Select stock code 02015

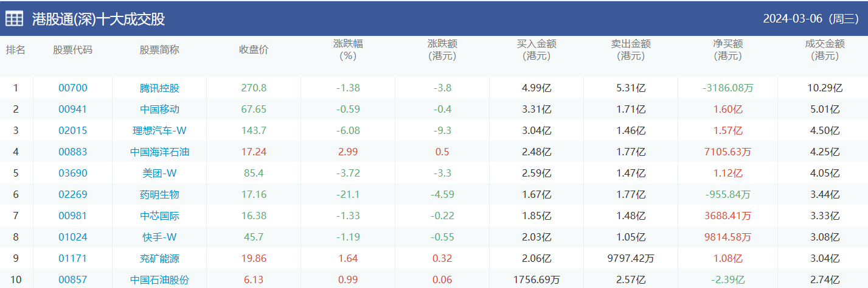pyautogui.click(x=73, y=130)
